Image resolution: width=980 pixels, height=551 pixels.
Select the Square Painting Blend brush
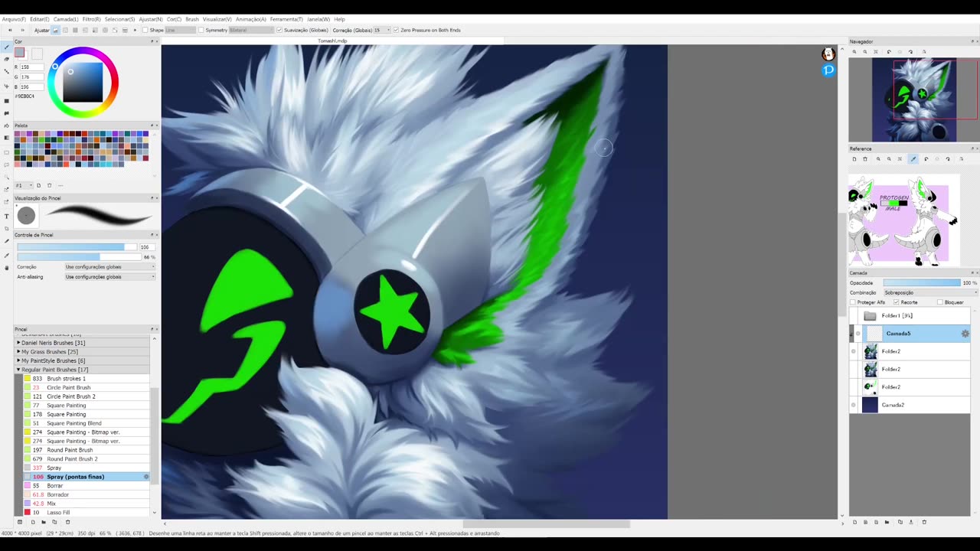click(x=86, y=423)
